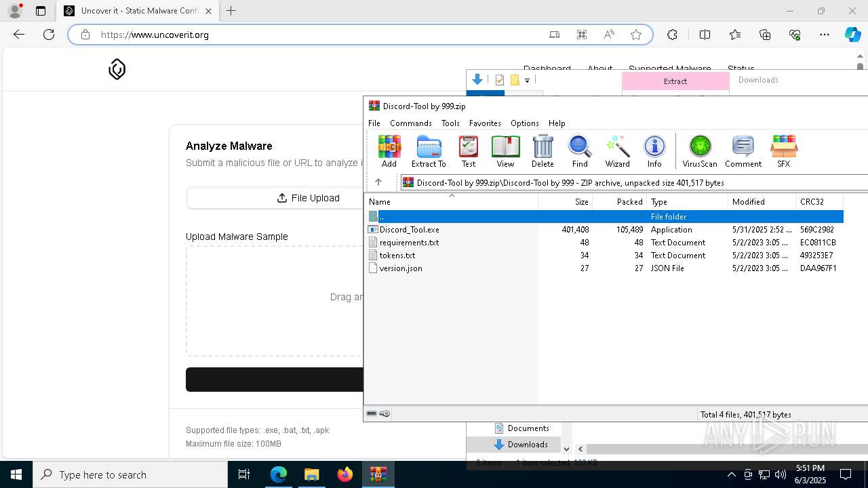Sort files by the Size column
Viewport: 868px width, 488px height.
(566, 202)
